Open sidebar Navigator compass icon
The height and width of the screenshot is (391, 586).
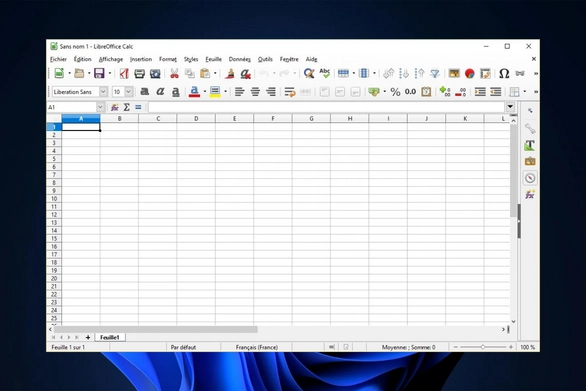coord(530,178)
